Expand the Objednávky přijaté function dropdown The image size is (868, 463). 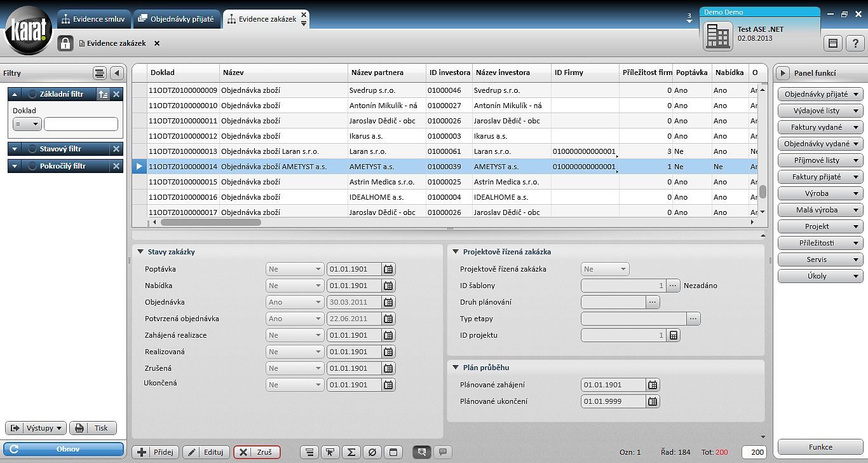coord(821,94)
